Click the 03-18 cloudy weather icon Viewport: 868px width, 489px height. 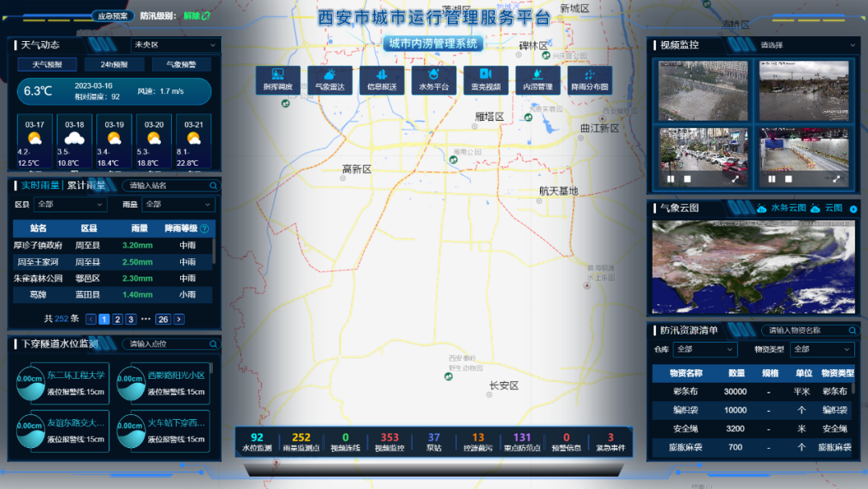(74, 138)
